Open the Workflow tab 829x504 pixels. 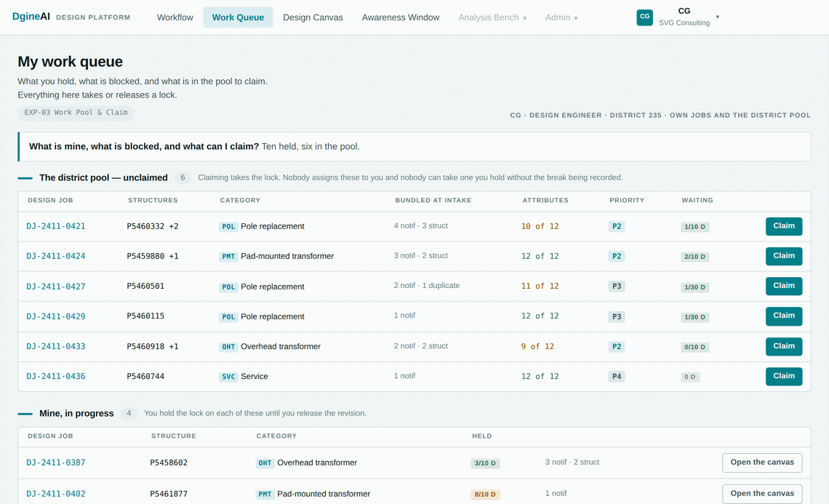(175, 17)
